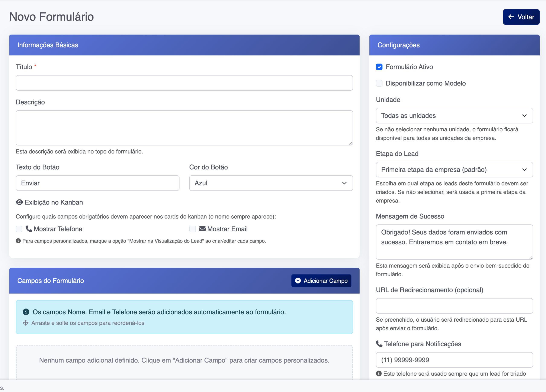Click the info icon before 'Este telefone será usado'
546x392 pixels.
pyautogui.click(x=379, y=373)
